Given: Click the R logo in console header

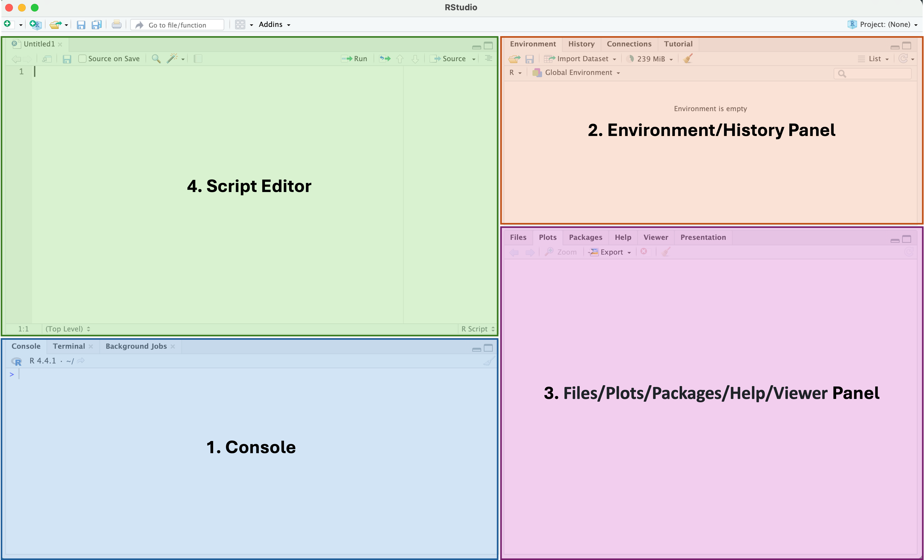Looking at the screenshot, I should pyautogui.click(x=16, y=361).
